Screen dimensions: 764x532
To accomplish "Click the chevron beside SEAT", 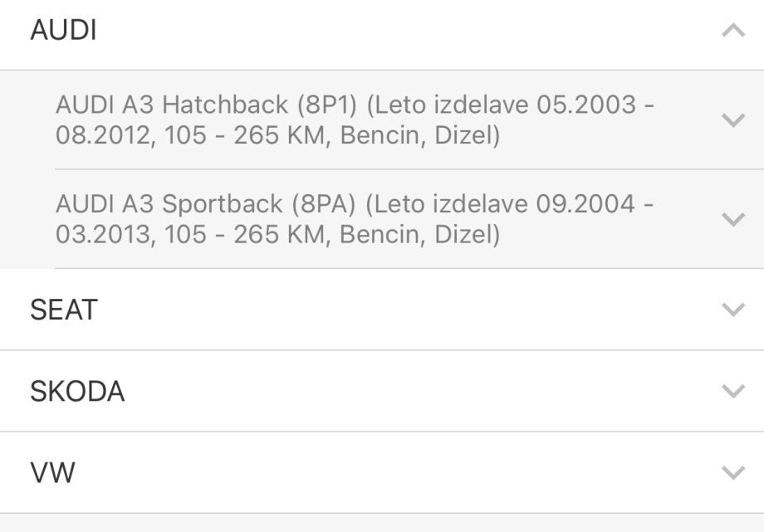I will click(x=733, y=310).
